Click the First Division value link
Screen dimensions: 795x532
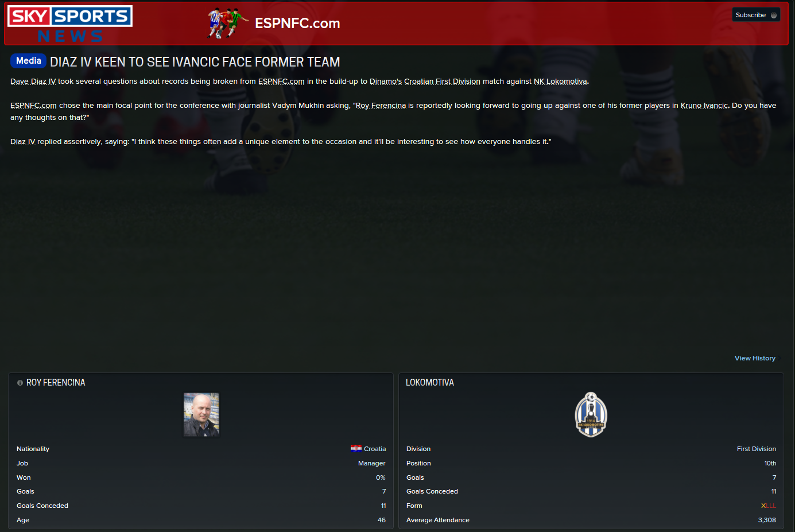click(756, 449)
